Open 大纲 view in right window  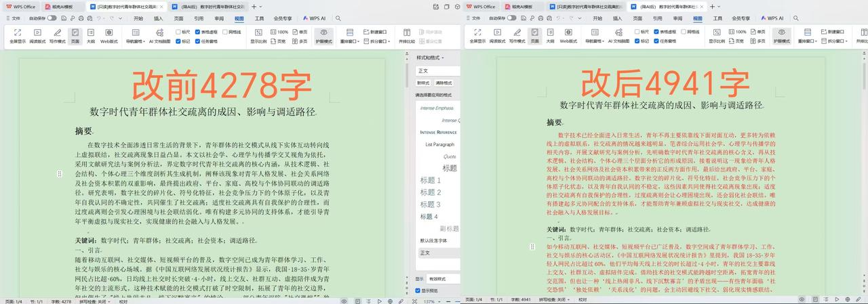point(550,36)
